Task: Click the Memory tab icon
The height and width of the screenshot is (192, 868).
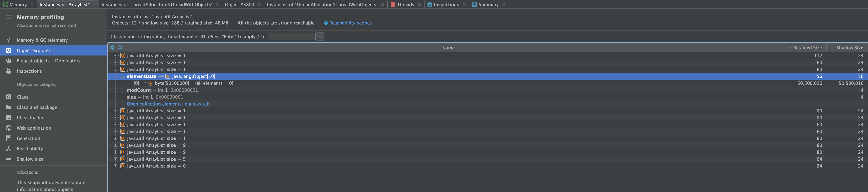Action: click(x=5, y=4)
